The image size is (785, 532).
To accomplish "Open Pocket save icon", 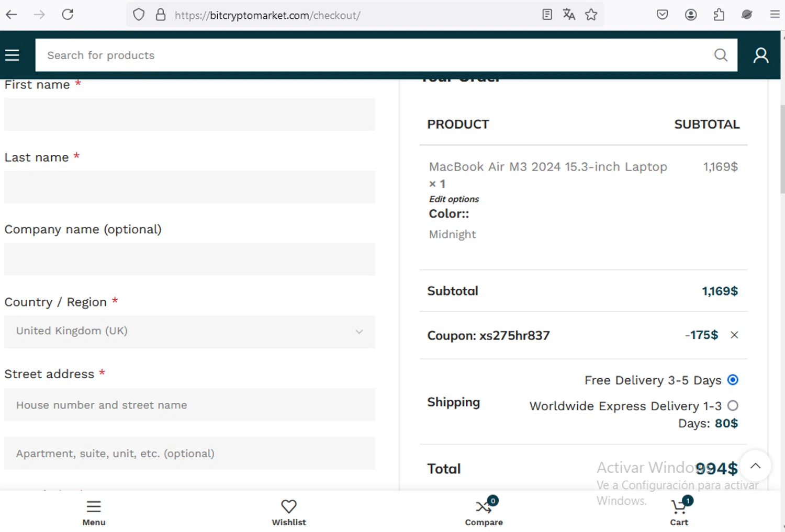I will pyautogui.click(x=663, y=15).
